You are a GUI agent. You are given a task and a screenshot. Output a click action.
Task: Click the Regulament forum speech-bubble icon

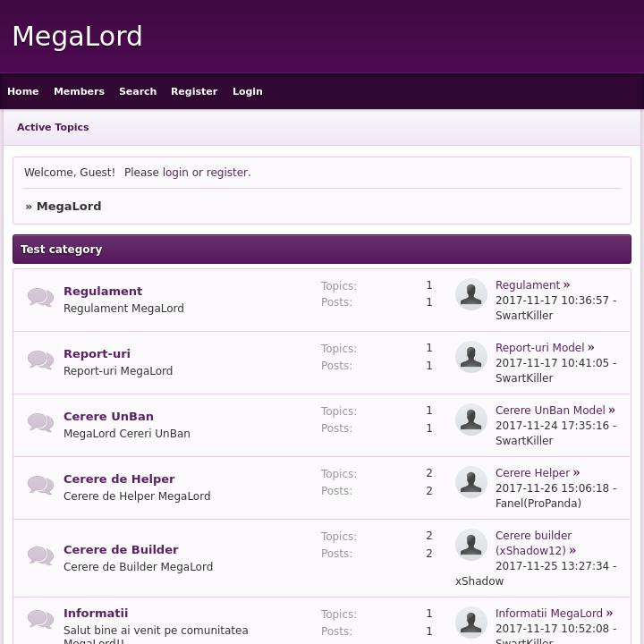[40, 297]
